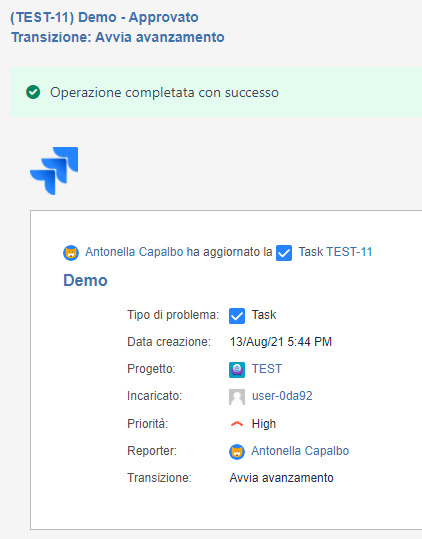
Task: Open the Antonella Capalbo reporter link
Action: click(300, 451)
